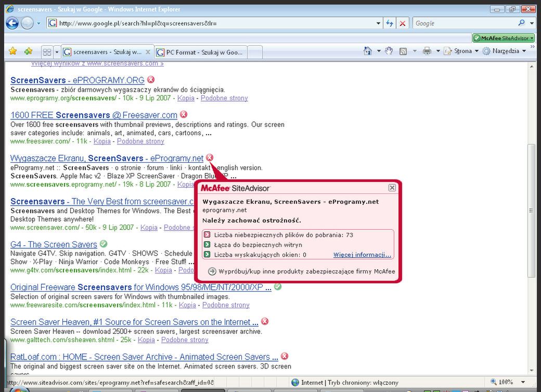Click 'Internet | Tryb chroniony: włączony' status zone
Screen dimensions: 541x392
click(x=345, y=382)
